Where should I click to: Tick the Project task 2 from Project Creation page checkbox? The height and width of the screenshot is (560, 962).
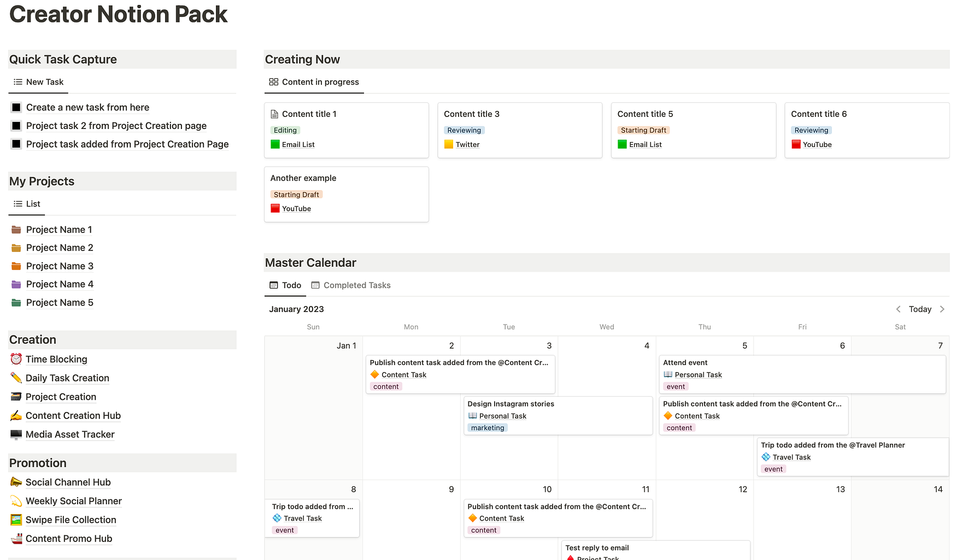pyautogui.click(x=16, y=126)
